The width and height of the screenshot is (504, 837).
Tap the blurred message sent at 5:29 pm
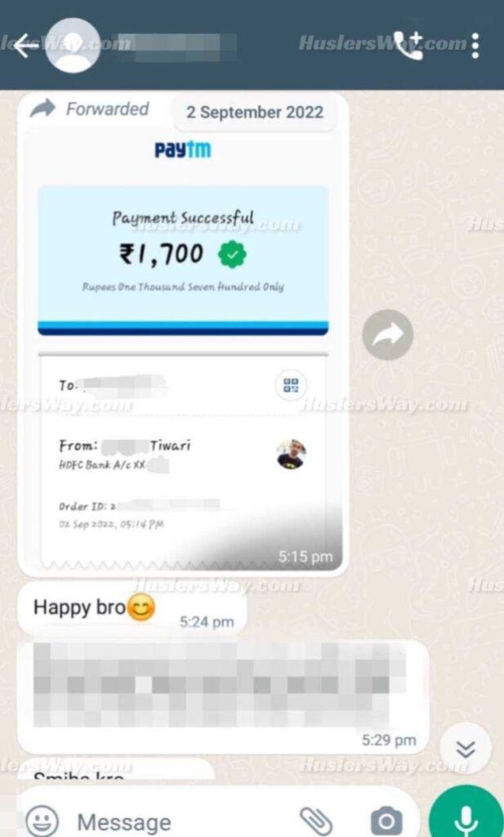click(x=223, y=696)
